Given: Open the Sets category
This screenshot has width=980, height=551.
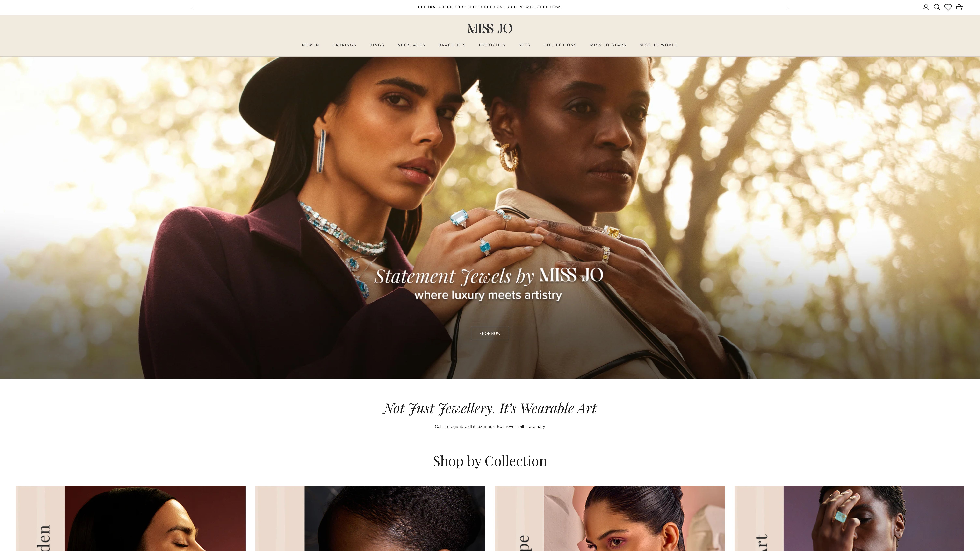Looking at the screenshot, I should (x=524, y=45).
